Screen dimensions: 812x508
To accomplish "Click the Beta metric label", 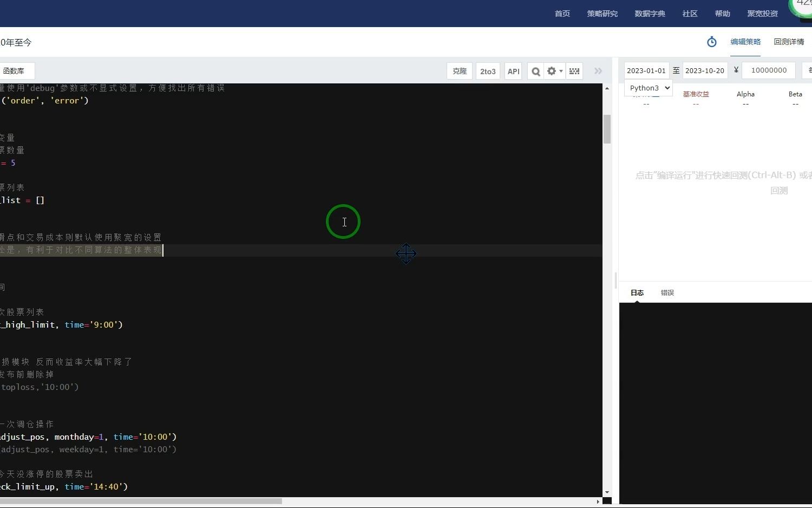I will coord(795,94).
